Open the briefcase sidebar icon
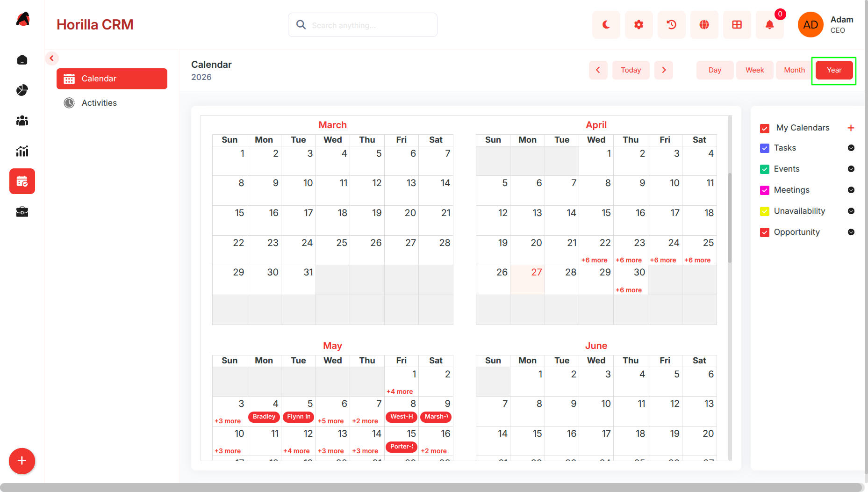 22,212
